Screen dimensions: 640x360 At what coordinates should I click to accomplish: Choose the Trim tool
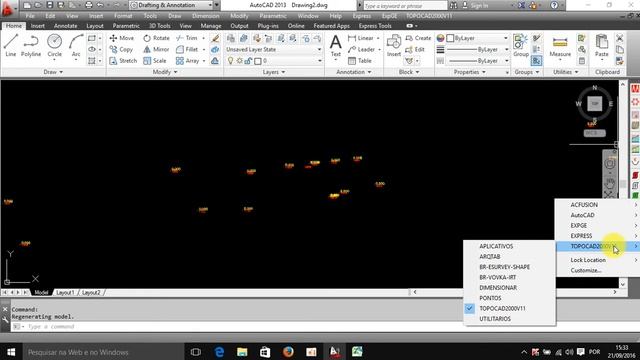(187, 38)
